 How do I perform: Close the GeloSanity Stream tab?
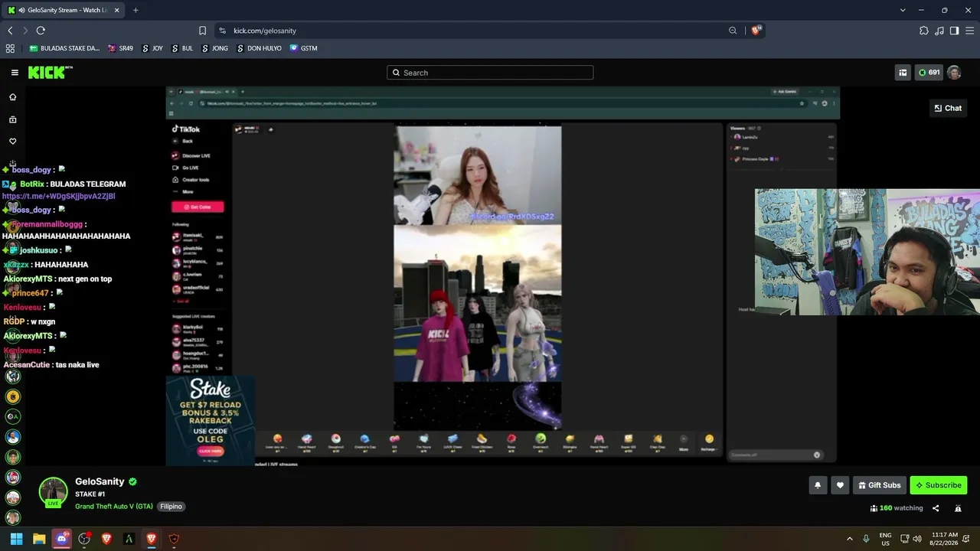[117, 10]
